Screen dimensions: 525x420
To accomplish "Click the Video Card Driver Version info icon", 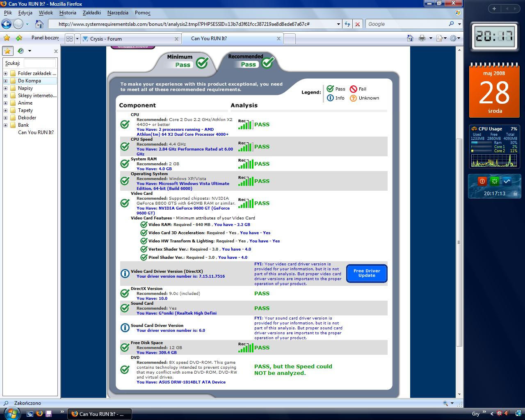I will tap(125, 273).
